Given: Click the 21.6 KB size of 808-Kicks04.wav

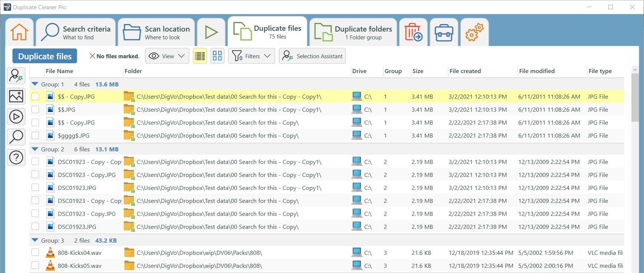Looking at the screenshot, I should point(421,253).
